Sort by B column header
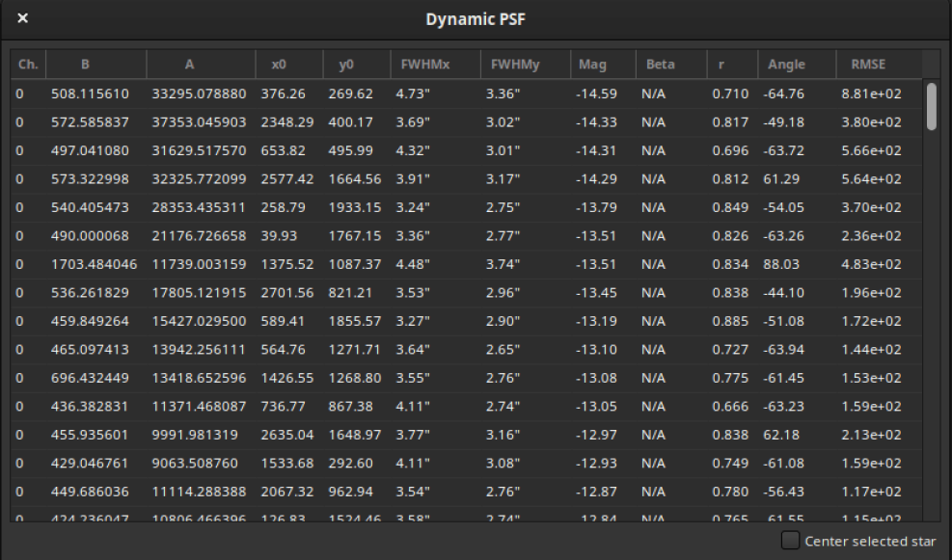This screenshot has height=560, width=952. pos(95,65)
